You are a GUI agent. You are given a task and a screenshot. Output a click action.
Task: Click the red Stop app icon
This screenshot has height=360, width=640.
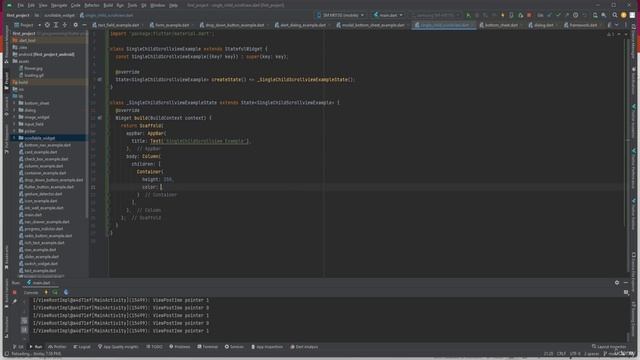529,15
